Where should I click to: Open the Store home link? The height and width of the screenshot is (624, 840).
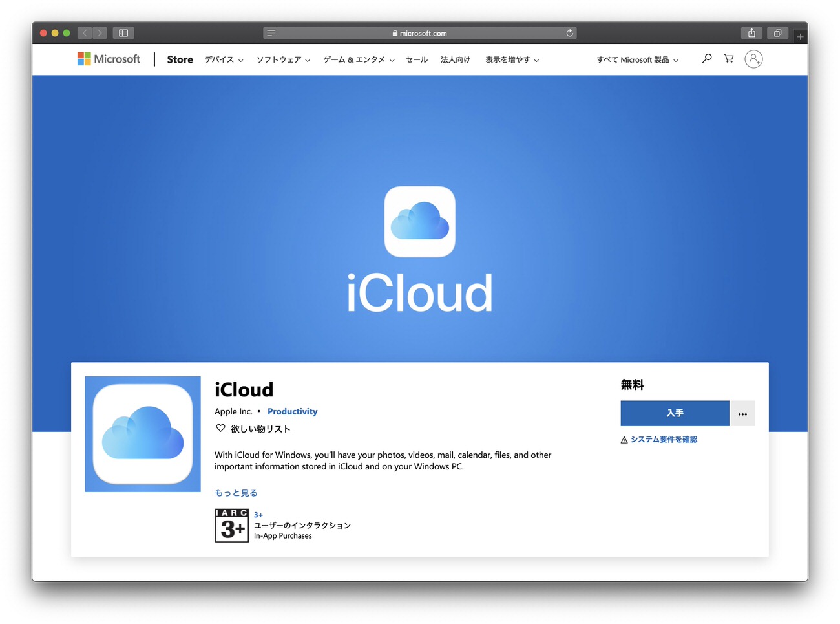click(x=180, y=59)
